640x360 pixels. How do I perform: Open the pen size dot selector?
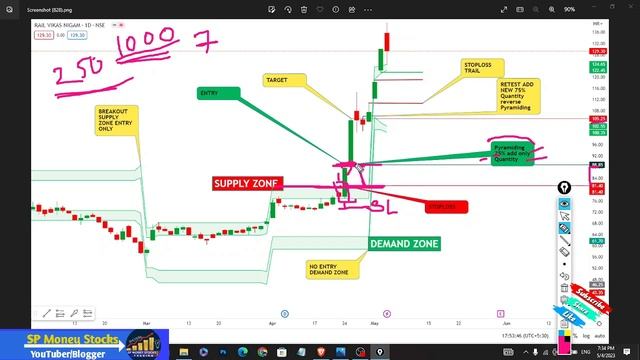pos(564,264)
